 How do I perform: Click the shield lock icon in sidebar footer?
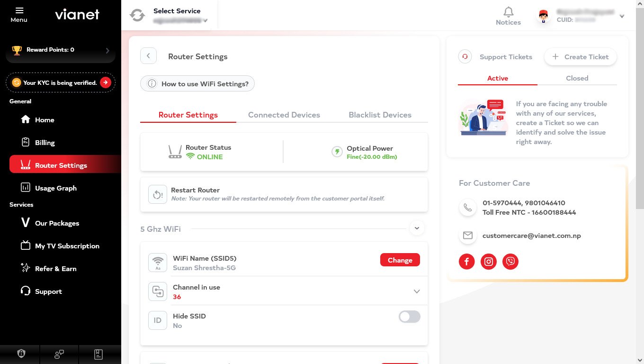coord(20,354)
